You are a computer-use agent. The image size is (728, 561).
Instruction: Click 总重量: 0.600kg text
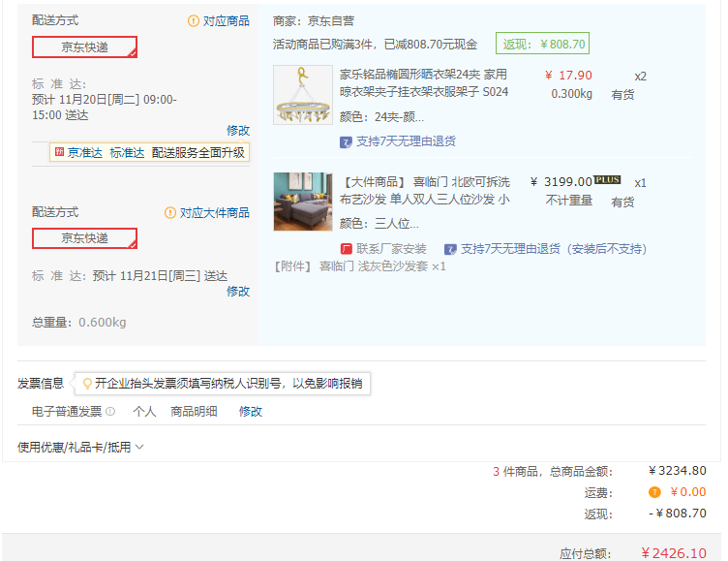79,322
